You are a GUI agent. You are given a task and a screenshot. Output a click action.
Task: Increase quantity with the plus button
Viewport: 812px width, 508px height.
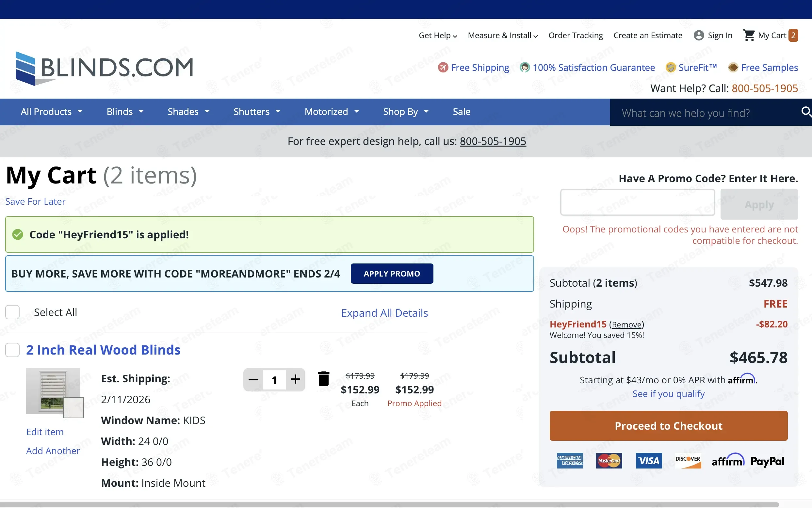295,380
